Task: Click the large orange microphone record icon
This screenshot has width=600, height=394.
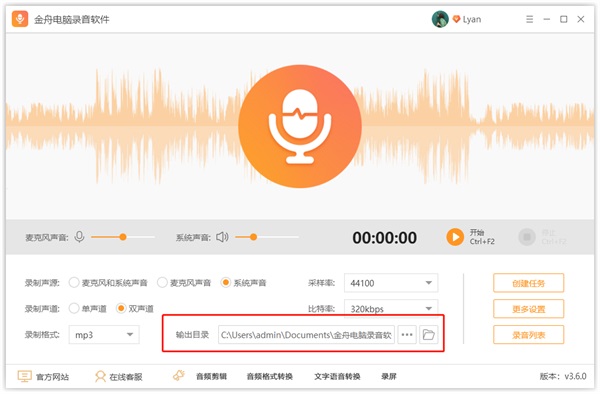Action: click(300, 126)
